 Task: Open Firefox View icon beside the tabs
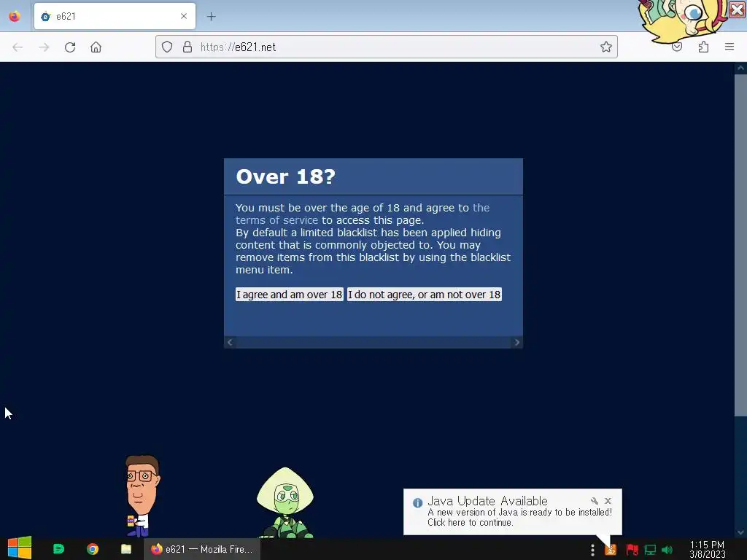(15, 16)
